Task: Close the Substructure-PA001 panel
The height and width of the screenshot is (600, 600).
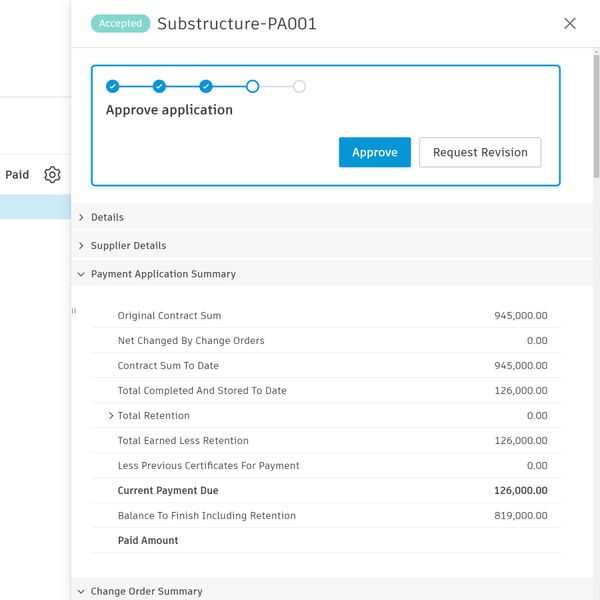Action: (570, 23)
